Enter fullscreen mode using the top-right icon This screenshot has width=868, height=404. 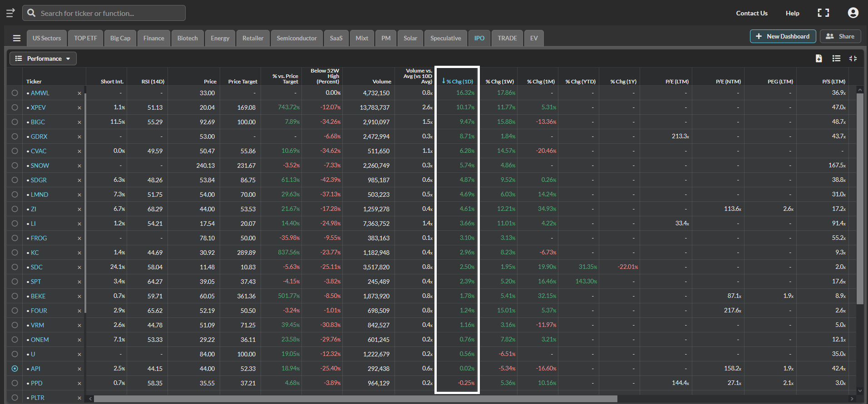pos(823,13)
